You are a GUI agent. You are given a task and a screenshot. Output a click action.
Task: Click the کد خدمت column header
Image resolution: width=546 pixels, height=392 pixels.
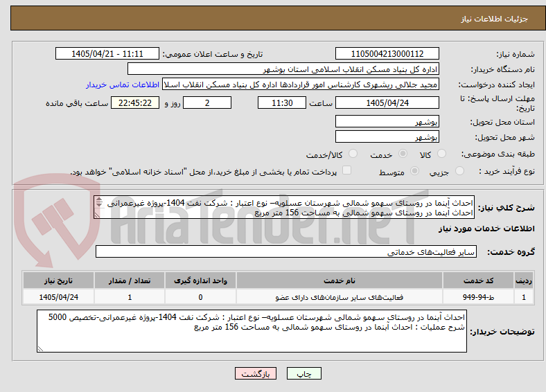(479, 280)
